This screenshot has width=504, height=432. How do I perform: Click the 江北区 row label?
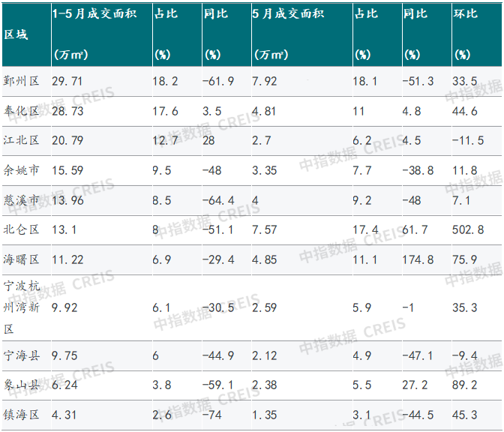coord(21,140)
